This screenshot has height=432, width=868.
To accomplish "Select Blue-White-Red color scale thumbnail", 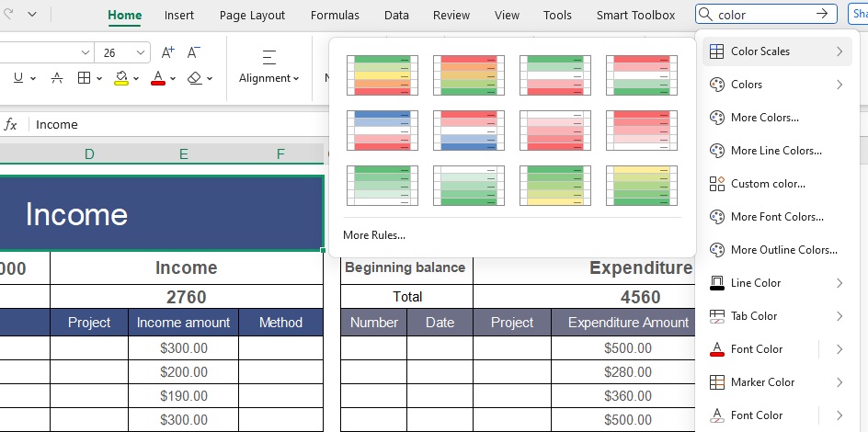I will 383,131.
